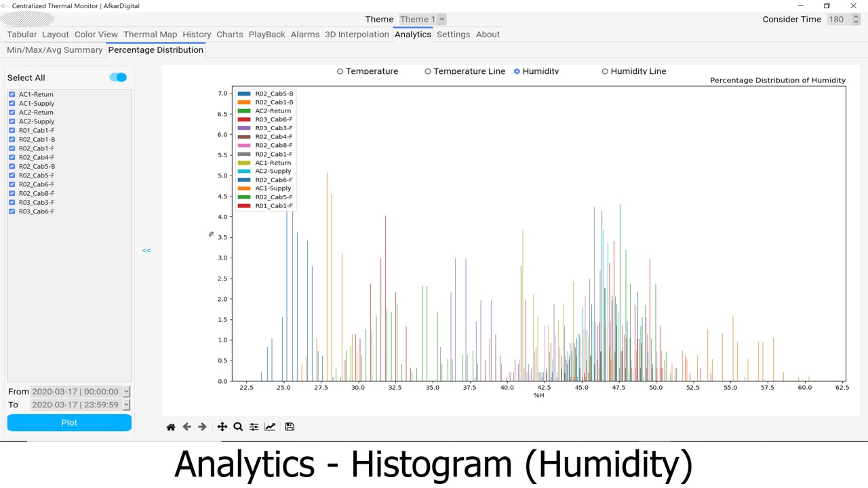Uncheck the AC1-Return checkbox
The width and height of the screenshot is (868, 488).
pos(12,95)
